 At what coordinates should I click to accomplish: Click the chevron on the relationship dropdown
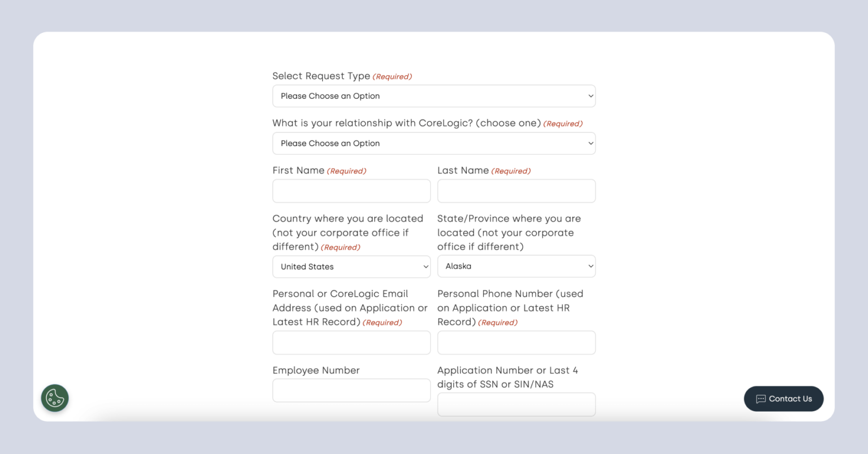(x=589, y=143)
